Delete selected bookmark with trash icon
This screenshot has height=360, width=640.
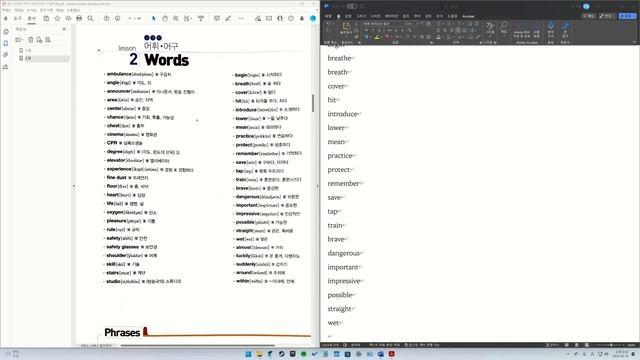click(x=31, y=40)
